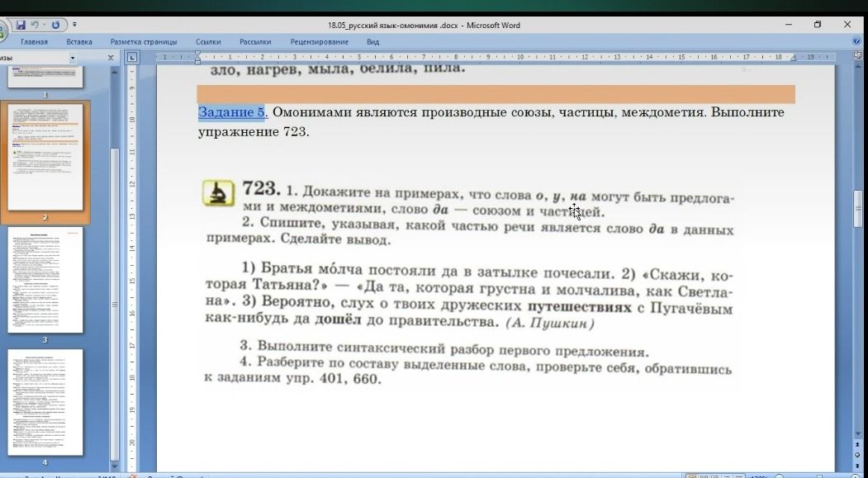This screenshot has height=478, width=868.
Task: Click the first-line indent marker on ruler
Action: click(198, 54)
